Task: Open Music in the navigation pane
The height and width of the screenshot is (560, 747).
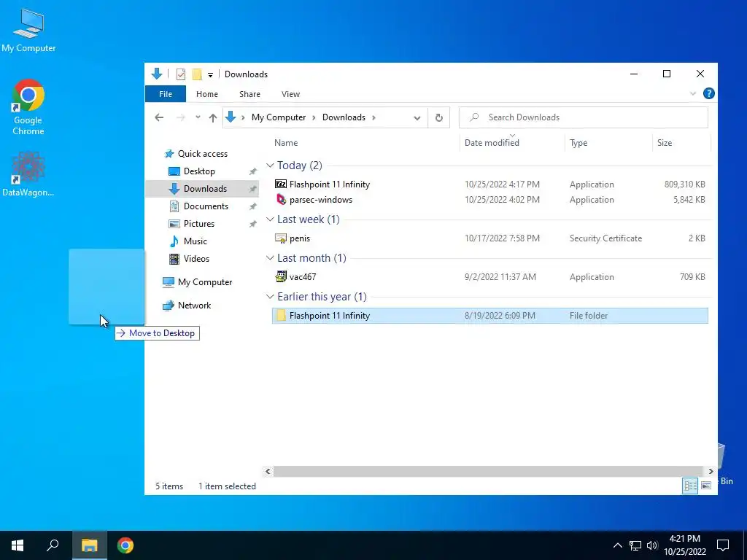Action: pyautogui.click(x=196, y=241)
